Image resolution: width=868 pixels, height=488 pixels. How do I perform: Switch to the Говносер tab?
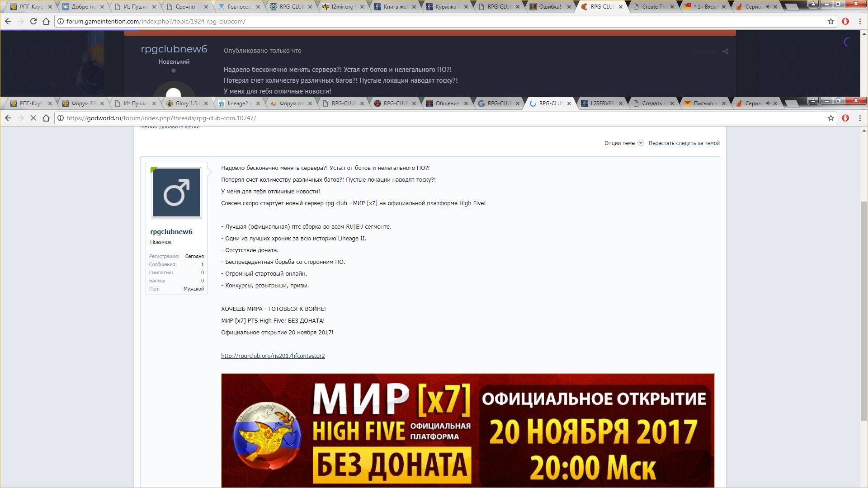click(x=240, y=7)
